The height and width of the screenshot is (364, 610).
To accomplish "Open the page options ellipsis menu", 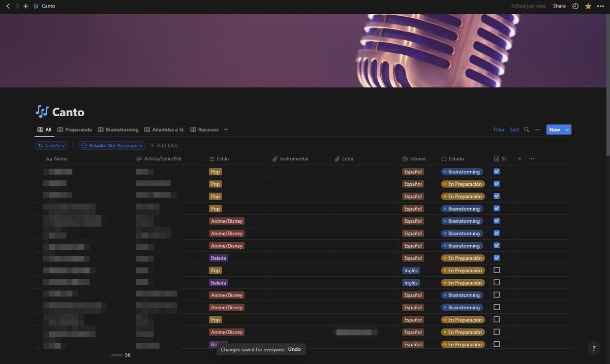I will tap(600, 6).
